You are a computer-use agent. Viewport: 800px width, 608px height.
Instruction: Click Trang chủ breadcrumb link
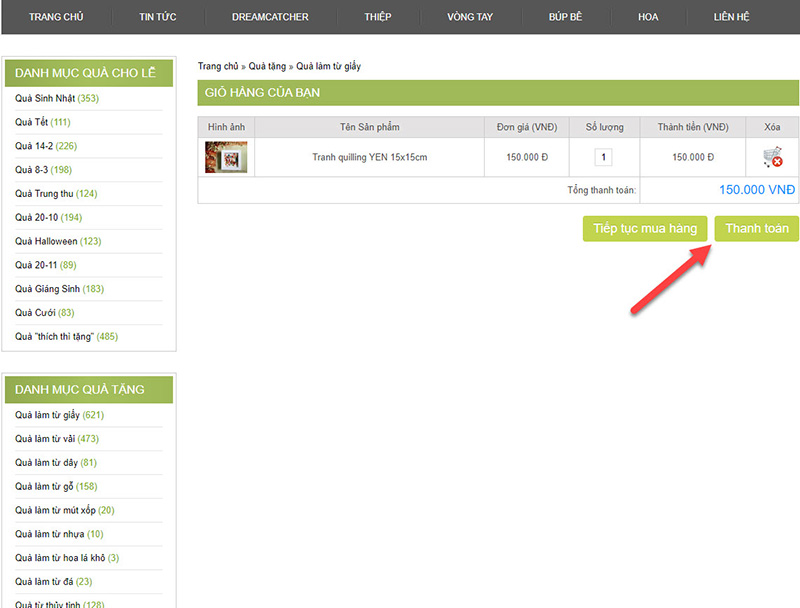point(218,66)
